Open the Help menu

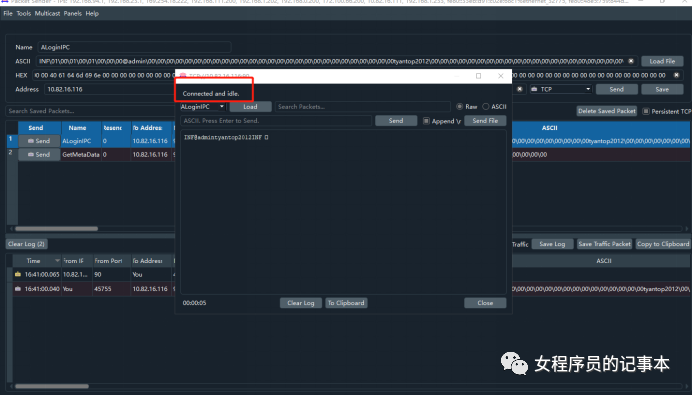pos(92,13)
